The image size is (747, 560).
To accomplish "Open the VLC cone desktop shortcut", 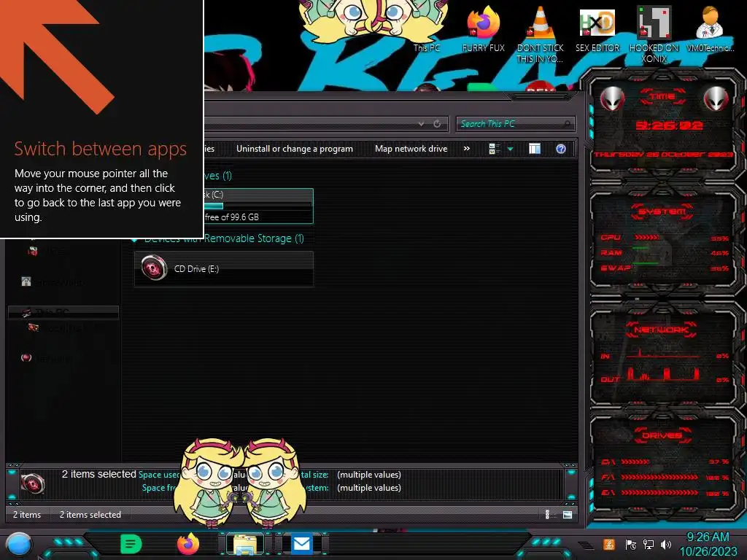I will click(x=540, y=34).
